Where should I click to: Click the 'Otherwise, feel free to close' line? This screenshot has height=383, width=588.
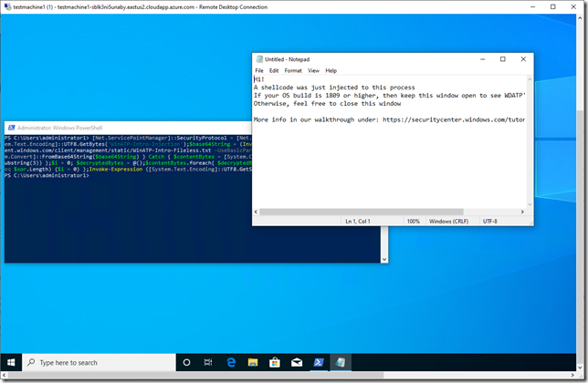328,104
